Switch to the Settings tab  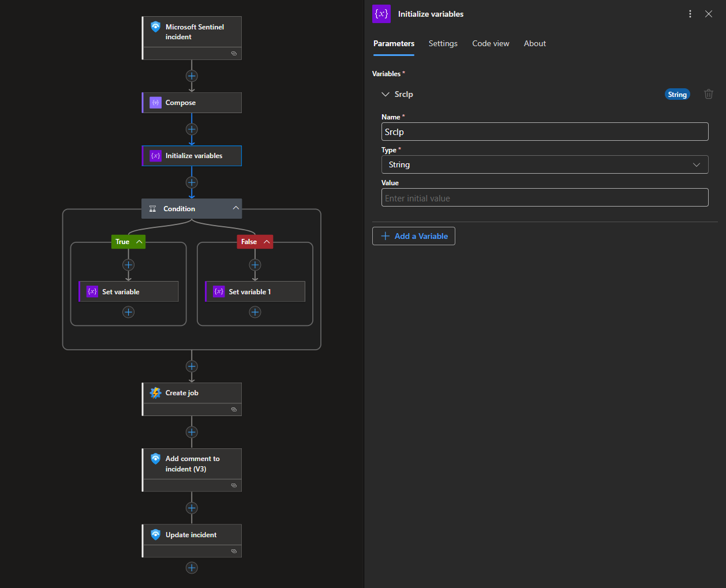(x=443, y=43)
